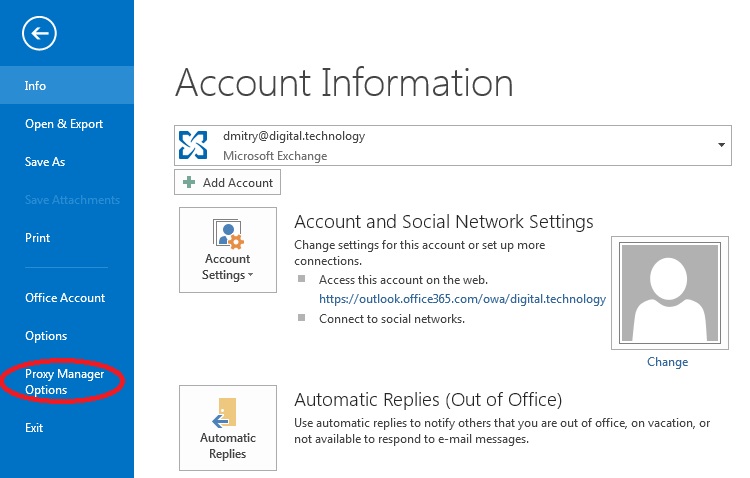The height and width of the screenshot is (478, 750).
Task: Open the Open & Export page
Action: point(64,124)
